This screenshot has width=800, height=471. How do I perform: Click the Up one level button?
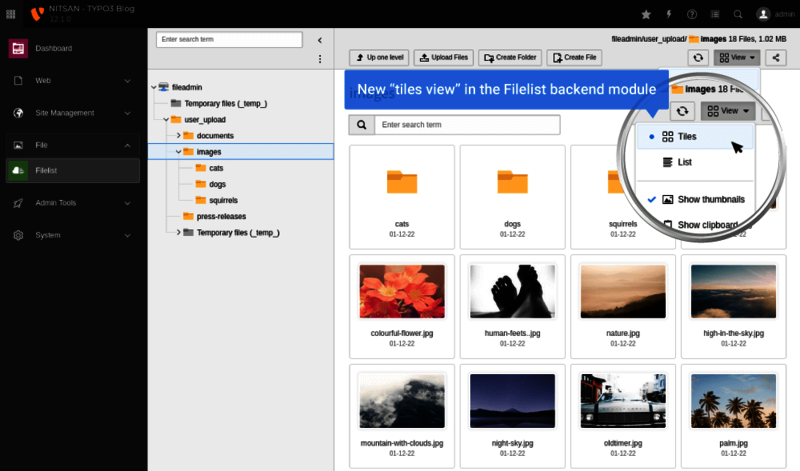click(379, 58)
